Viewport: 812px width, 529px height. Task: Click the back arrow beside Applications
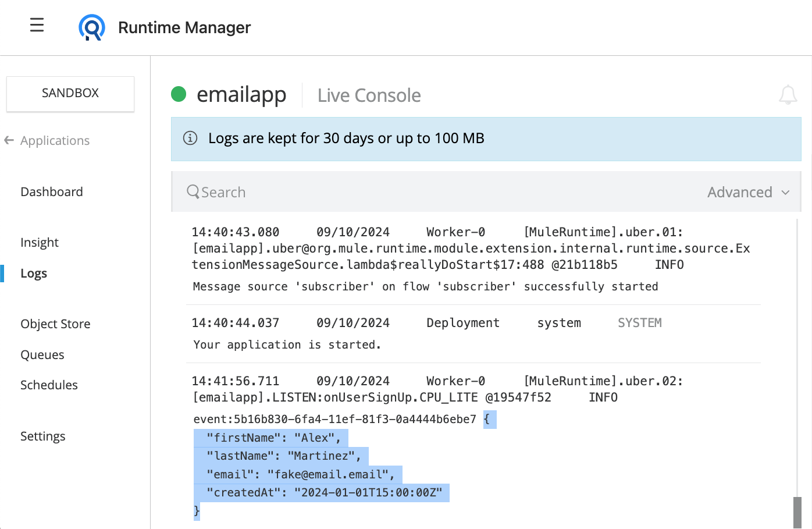(9, 140)
